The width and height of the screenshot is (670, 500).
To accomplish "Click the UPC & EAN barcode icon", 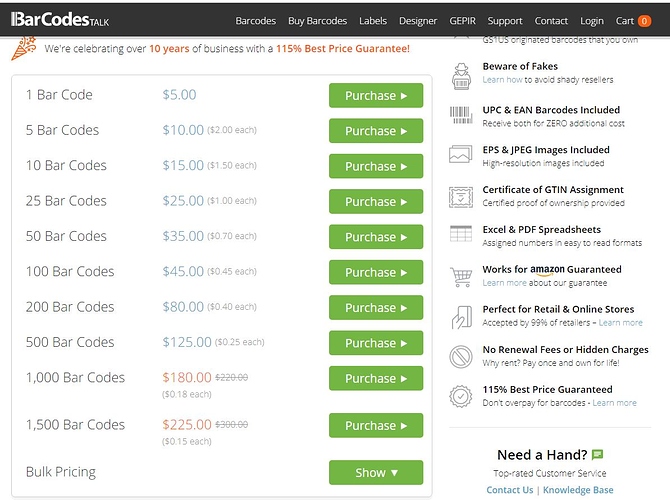I will tap(461, 115).
